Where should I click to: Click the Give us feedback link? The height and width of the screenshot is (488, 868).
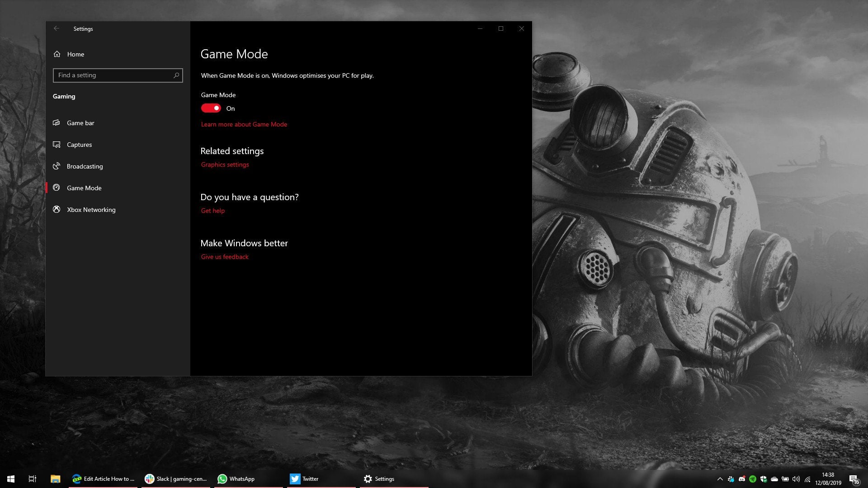point(225,256)
